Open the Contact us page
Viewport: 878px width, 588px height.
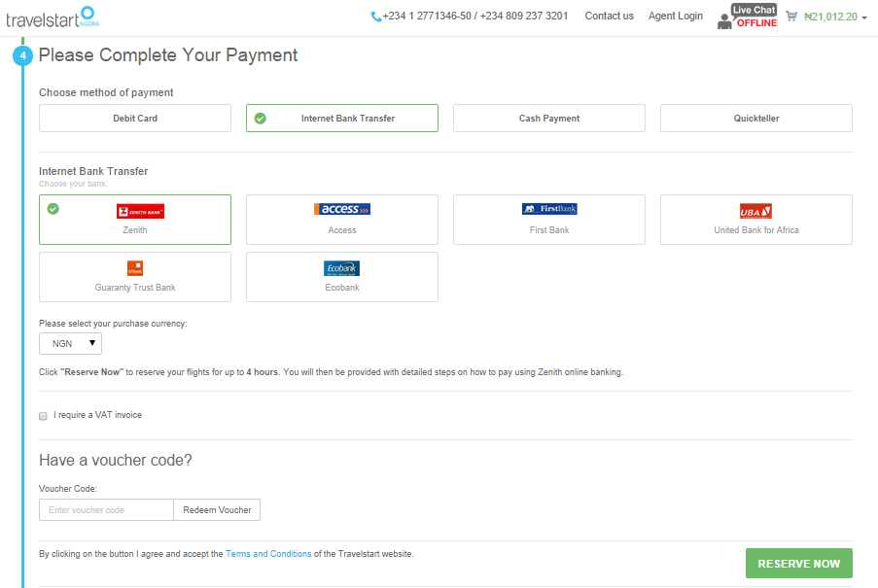tap(610, 17)
